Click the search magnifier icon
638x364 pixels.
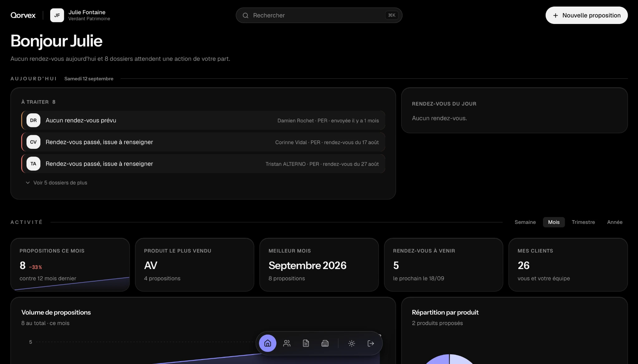[246, 15]
